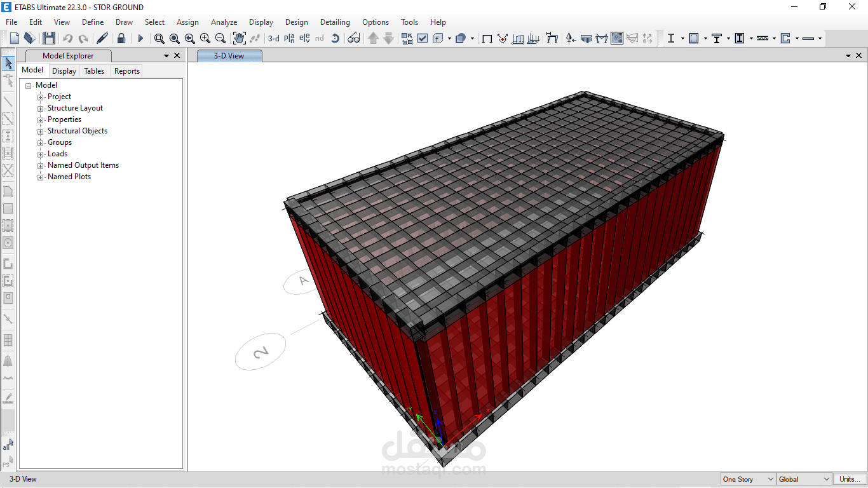Click the Show Undeformed Shape icon

pyautogui.click(x=487, y=38)
